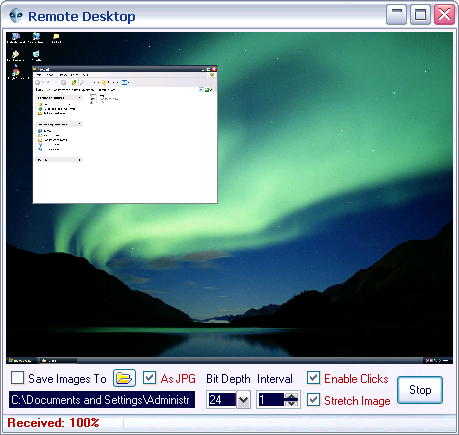Uncheck the As JPG checkbox
Viewport: 459px width, 435px height.
[149, 378]
